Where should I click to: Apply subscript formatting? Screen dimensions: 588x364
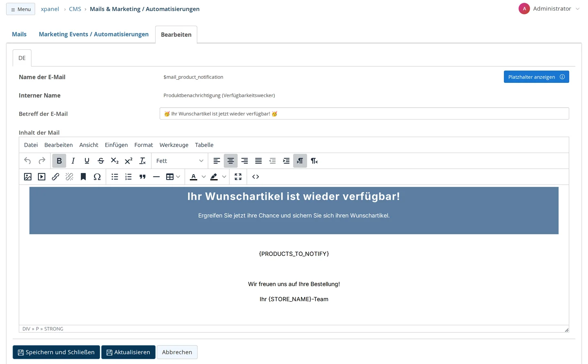[x=115, y=161]
